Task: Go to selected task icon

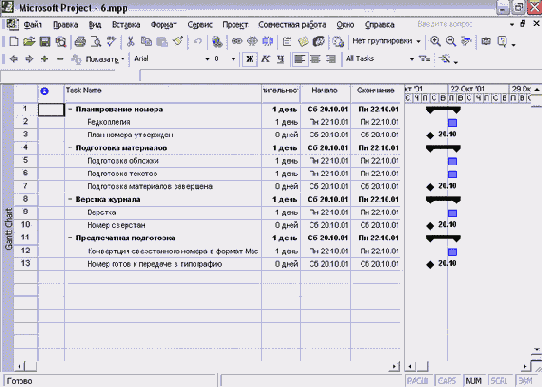Action: [466, 42]
